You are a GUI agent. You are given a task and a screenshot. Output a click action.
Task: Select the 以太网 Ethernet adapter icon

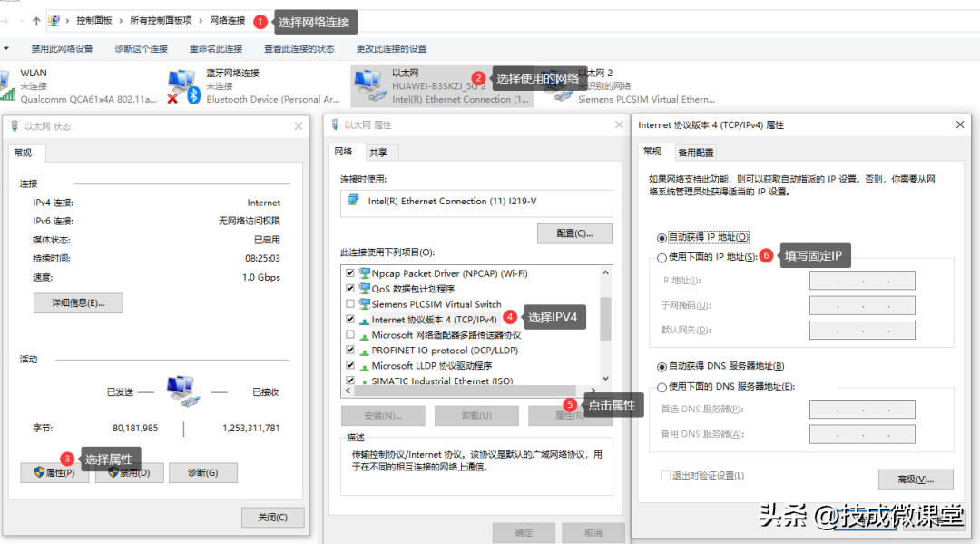click(367, 84)
